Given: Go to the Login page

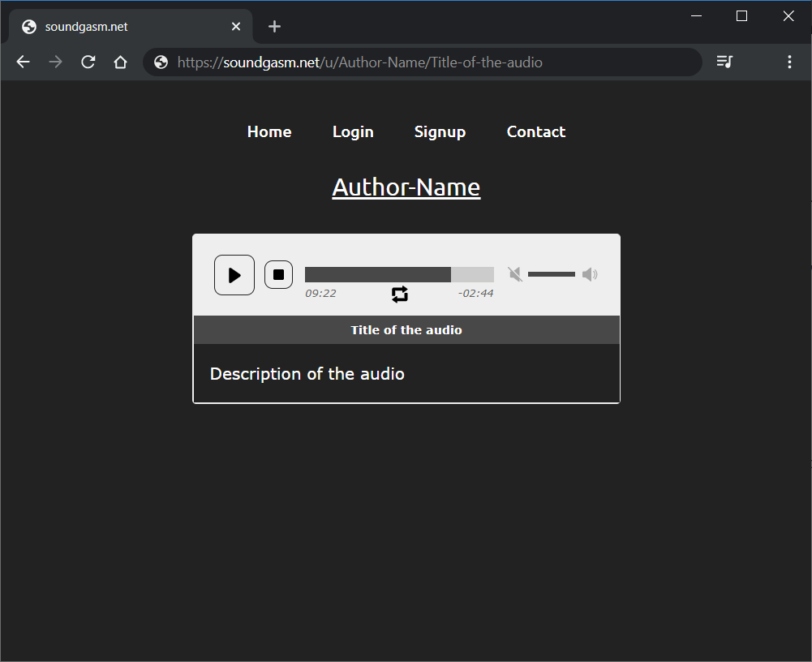Looking at the screenshot, I should 353,131.
